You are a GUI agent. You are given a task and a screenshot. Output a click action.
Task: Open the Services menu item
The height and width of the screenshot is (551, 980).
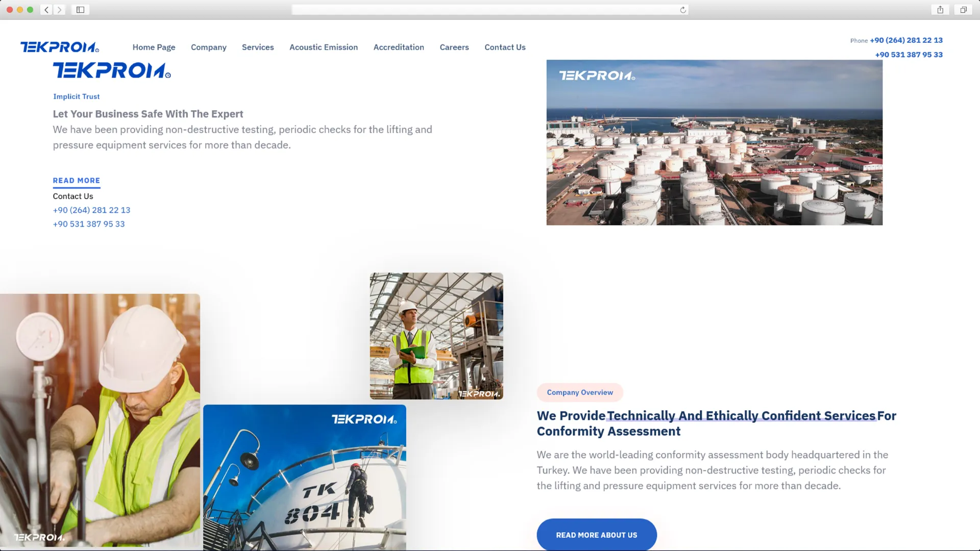tap(258, 47)
